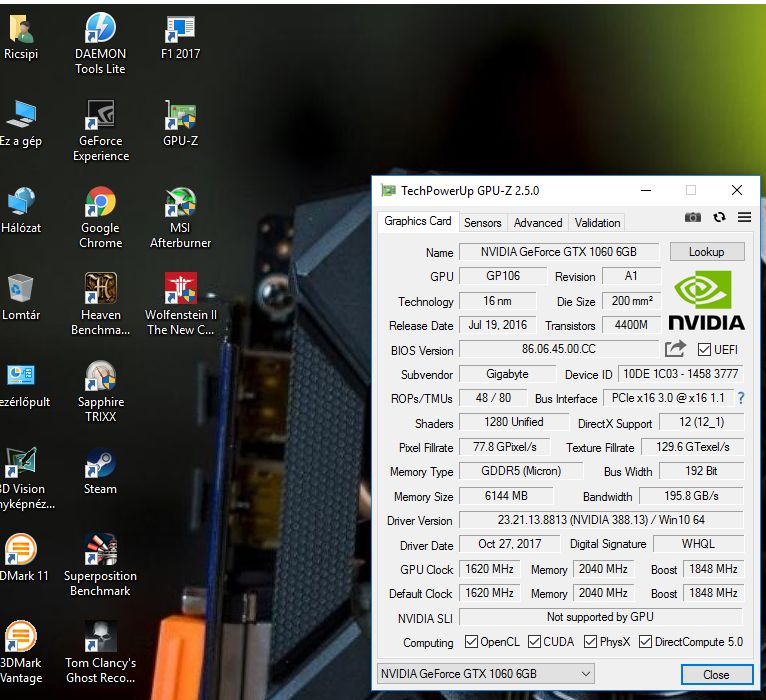The height and width of the screenshot is (700, 766).
Task: Open the Advanced tab
Action: point(538,223)
